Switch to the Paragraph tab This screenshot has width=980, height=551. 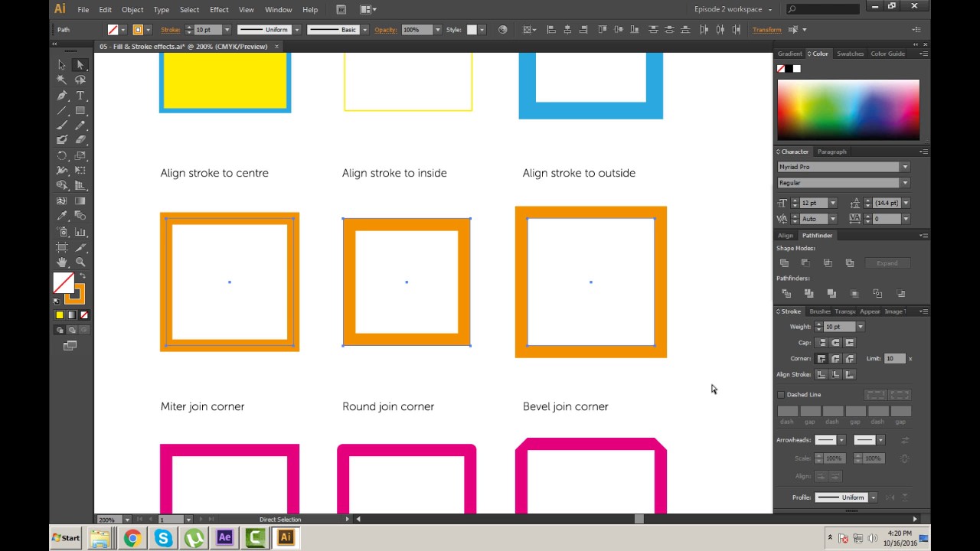[x=831, y=152]
